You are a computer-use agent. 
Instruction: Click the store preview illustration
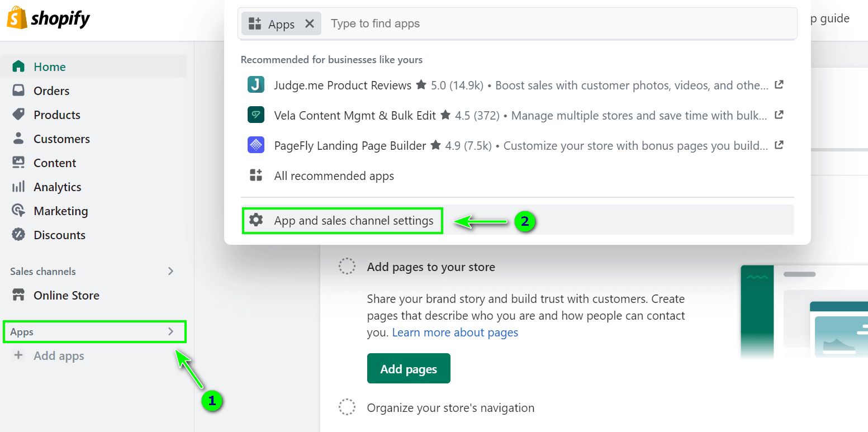pyautogui.click(x=804, y=311)
